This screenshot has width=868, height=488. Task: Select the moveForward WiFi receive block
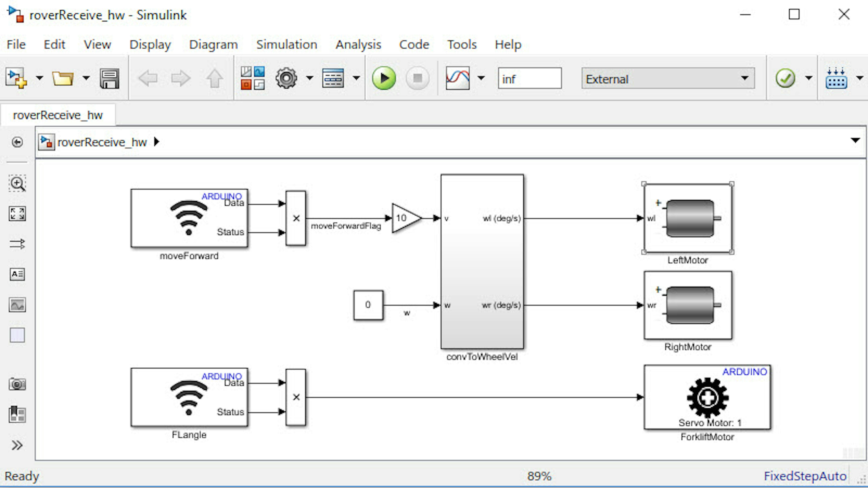[x=189, y=218]
